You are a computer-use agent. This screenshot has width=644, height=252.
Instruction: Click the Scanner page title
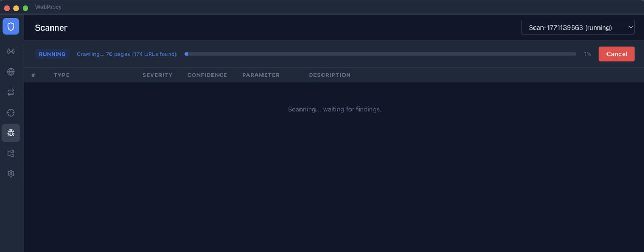[51, 27]
